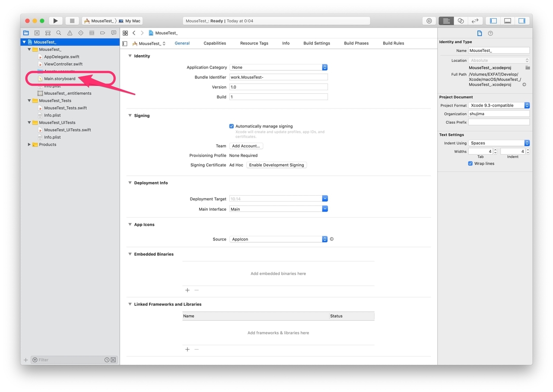Switch to the Assistant editor
The height and width of the screenshot is (392, 553).
click(461, 21)
